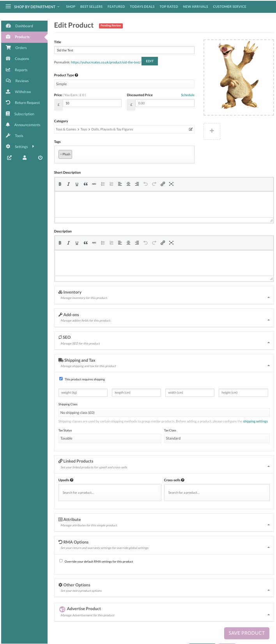Expand the Settings submenu arrow in the sidebar
The image size is (276, 644).
coord(33,146)
